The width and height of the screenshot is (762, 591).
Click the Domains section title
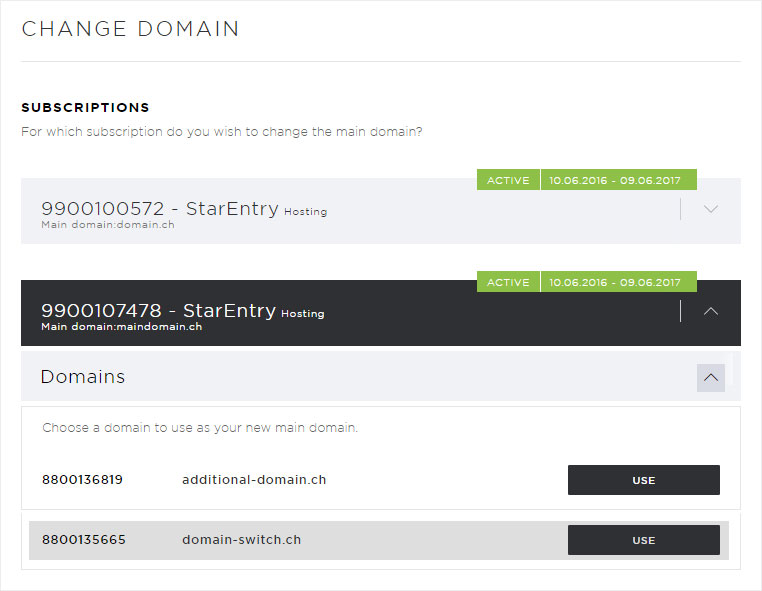tap(83, 377)
